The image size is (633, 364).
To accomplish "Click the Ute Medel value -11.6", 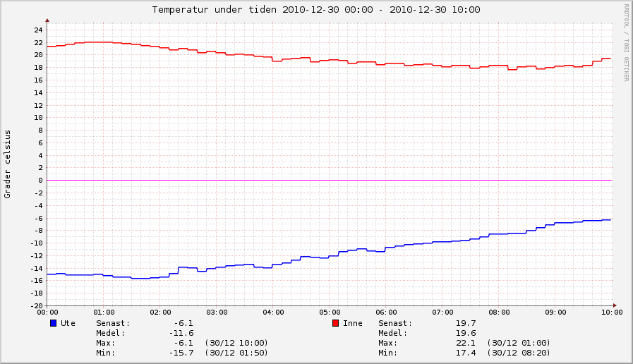I will point(181,333).
